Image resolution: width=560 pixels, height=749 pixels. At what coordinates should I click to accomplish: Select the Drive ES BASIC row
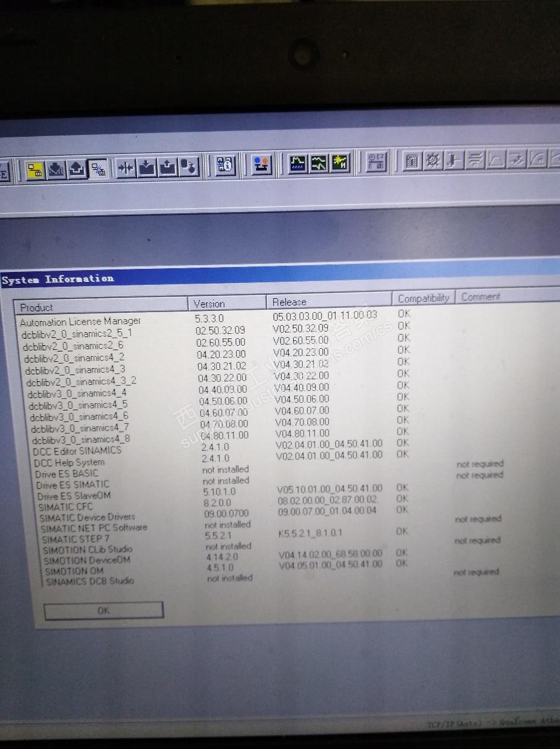(x=67, y=474)
